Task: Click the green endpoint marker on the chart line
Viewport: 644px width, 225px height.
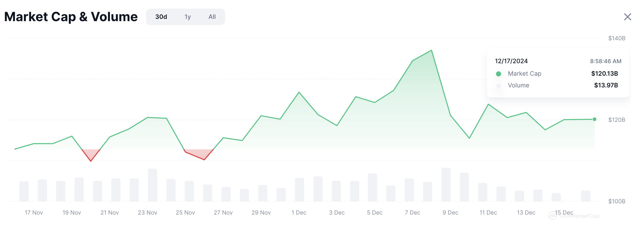Action: (594, 119)
